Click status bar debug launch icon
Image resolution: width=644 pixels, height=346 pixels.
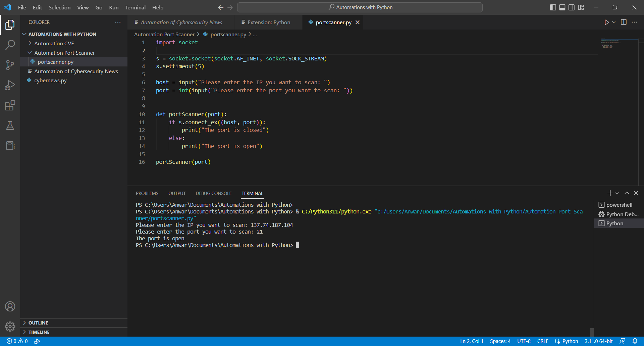click(x=37, y=341)
